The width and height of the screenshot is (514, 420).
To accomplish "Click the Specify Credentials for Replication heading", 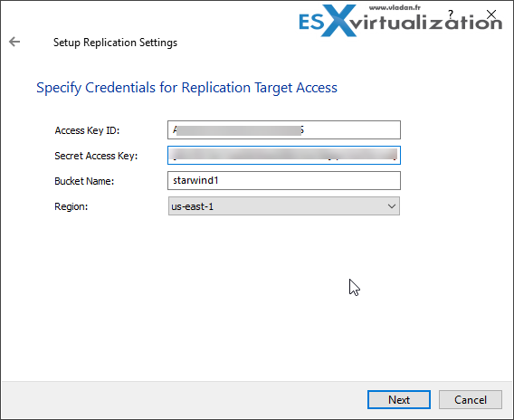I will click(186, 88).
